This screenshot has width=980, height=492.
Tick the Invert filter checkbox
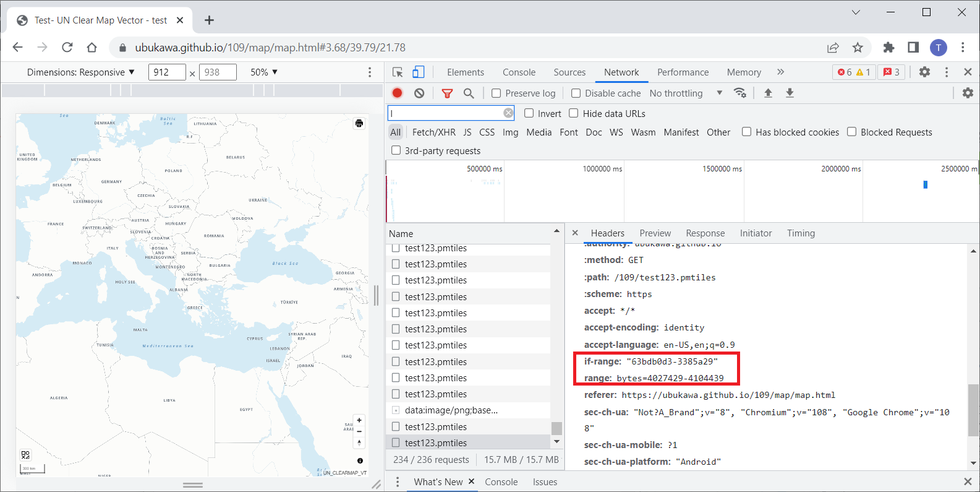(529, 113)
